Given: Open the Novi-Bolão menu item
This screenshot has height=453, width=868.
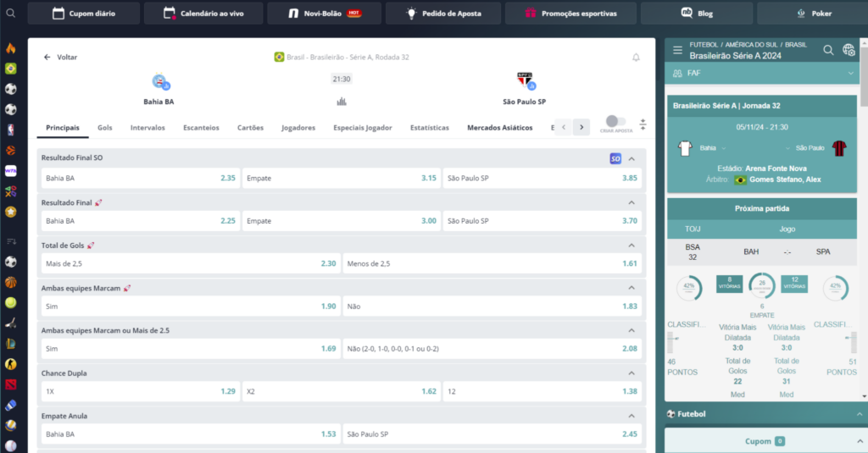Looking at the screenshot, I should pos(325,14).
